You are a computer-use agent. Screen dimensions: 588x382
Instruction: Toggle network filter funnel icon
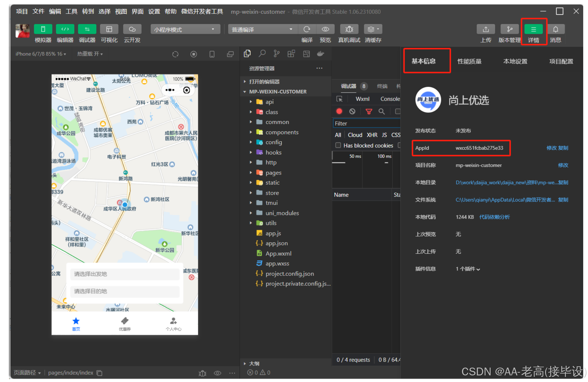(x=369, y=111)
